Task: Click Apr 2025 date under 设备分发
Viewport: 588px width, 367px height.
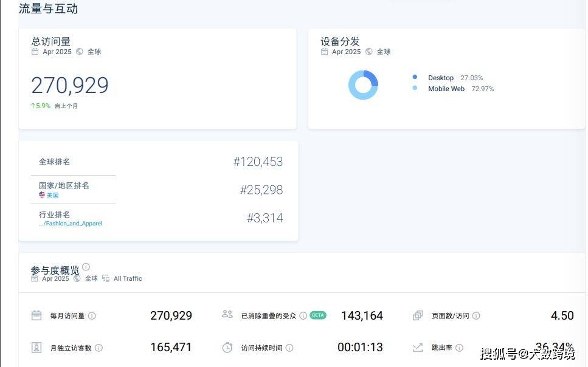Action: pos(346,52)
